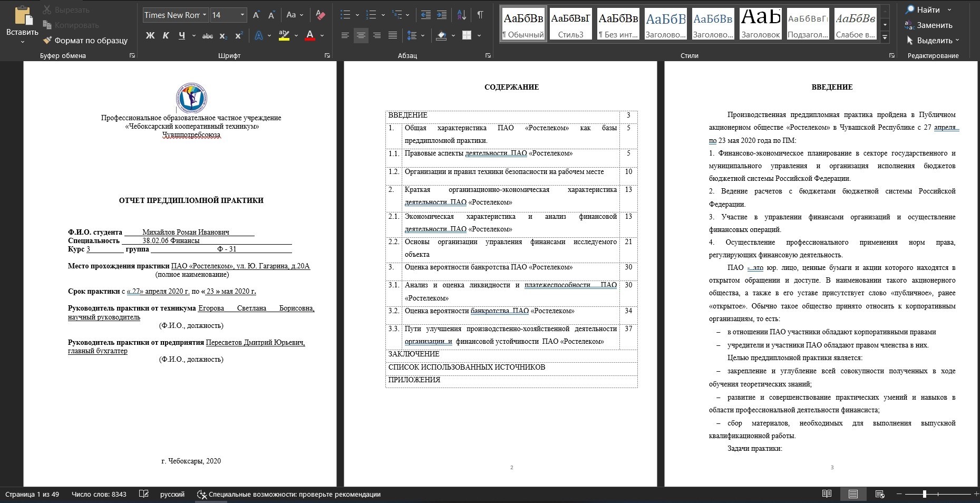Switch to Read Mode view
The height and width of the screenshot is (503, 980).
[x=827, y=494]
